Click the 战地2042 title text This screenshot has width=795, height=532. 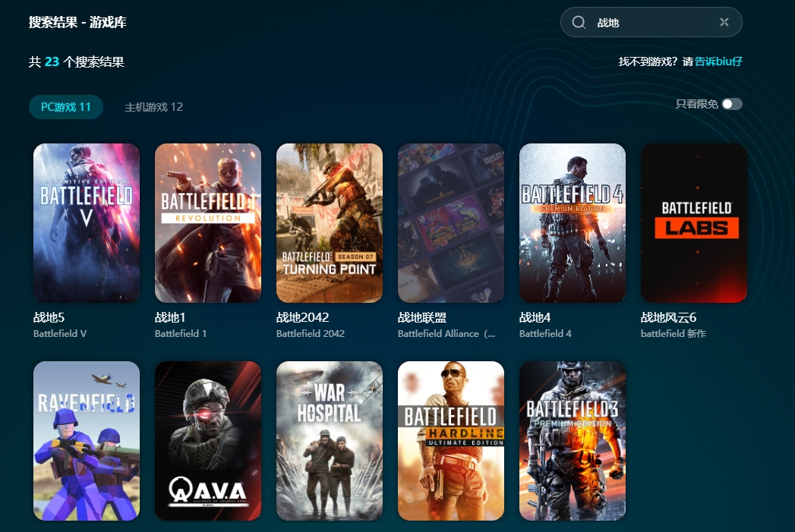pyautogui.click(x=302, y=318)
